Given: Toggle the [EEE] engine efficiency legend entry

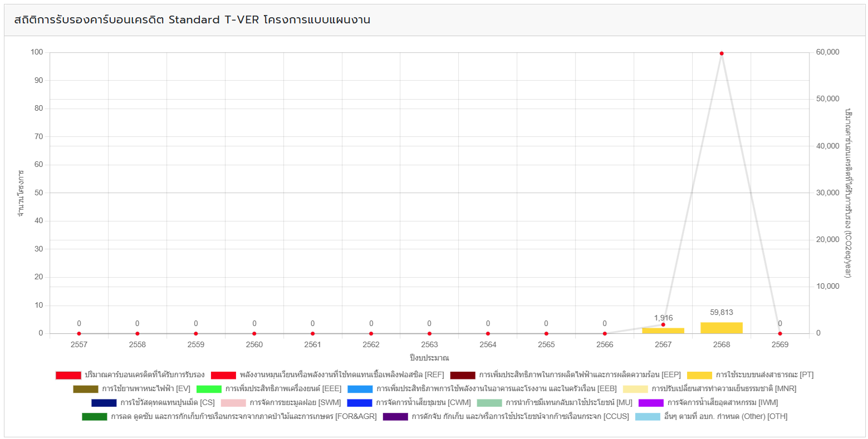Looking at the screenshot, I should click(283, 389).
